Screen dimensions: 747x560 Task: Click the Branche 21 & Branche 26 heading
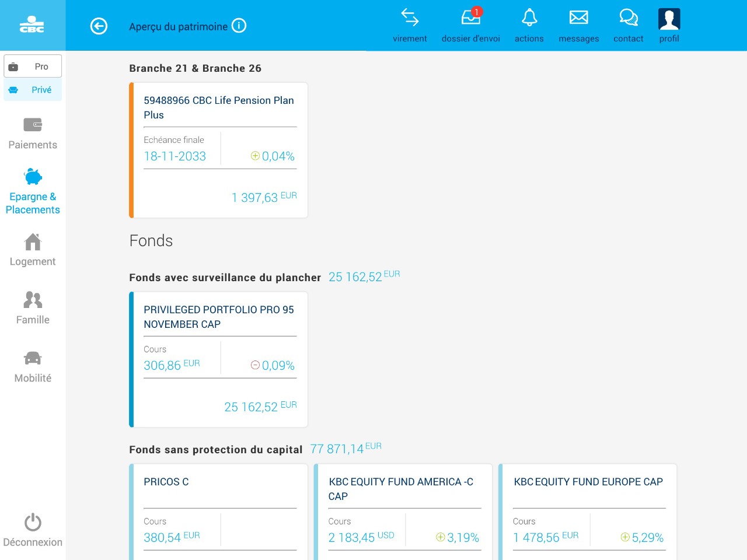tap(195, 68)
